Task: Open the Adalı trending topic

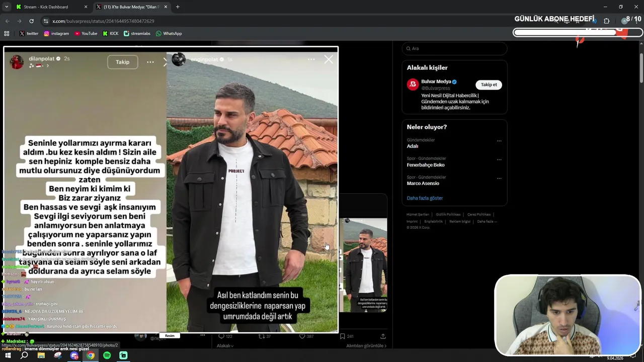Action: tap(413, 146)
